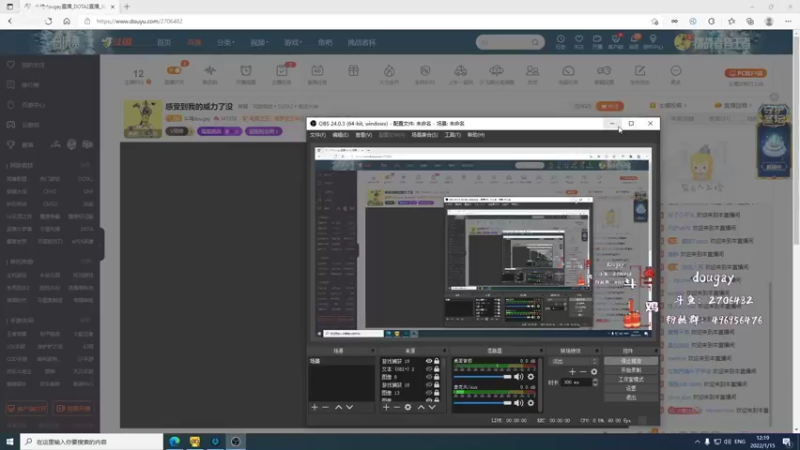Open the 场景集合(S) menu in OBS

tap(424, 135)
